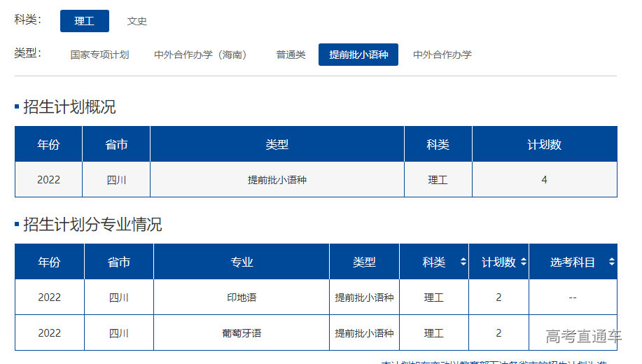Switch to the 普通类 type
Screen dimensions: 642x364
(x=291, y=55)
